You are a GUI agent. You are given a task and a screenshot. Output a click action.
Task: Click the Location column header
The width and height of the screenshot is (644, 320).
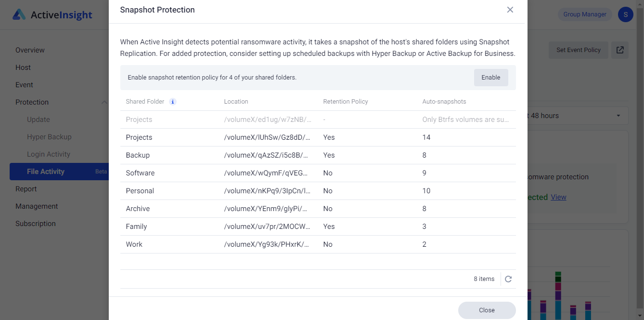(x=236, y=102)
